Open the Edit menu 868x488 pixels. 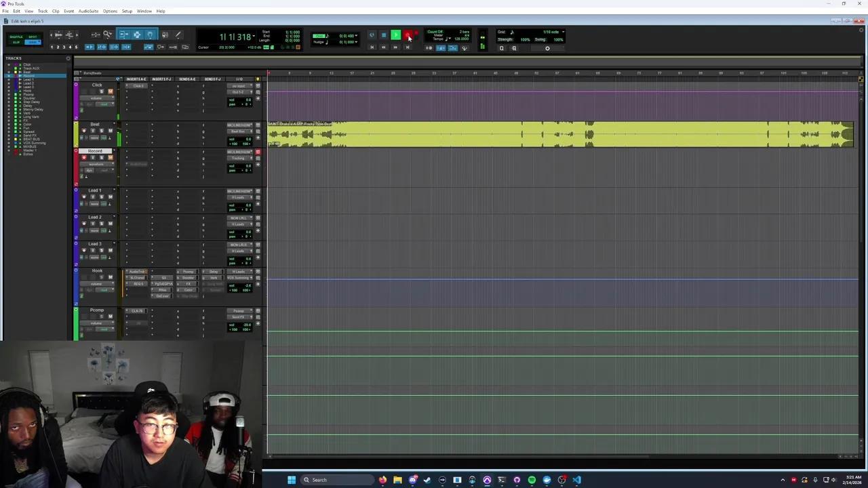[16, 11]
